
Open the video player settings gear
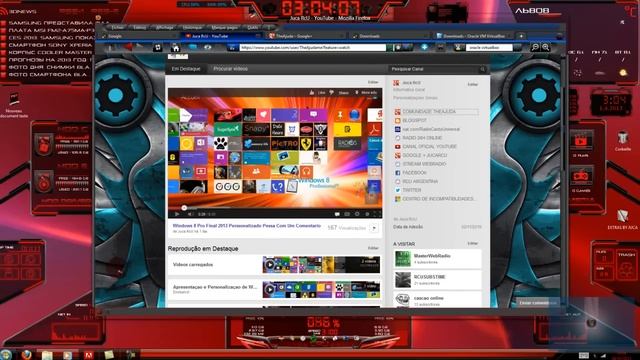tap(357, 214)
